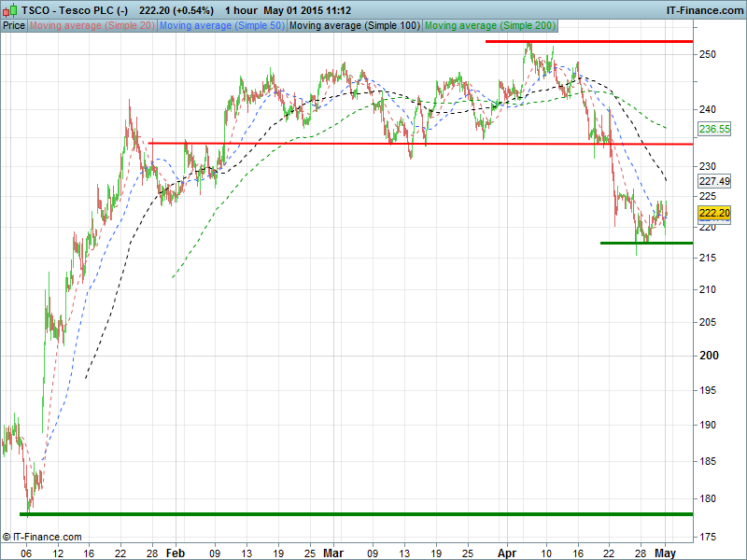Select Moving average (Simple 50) label
The image size is (747, 560).
(x=222, y=25)
